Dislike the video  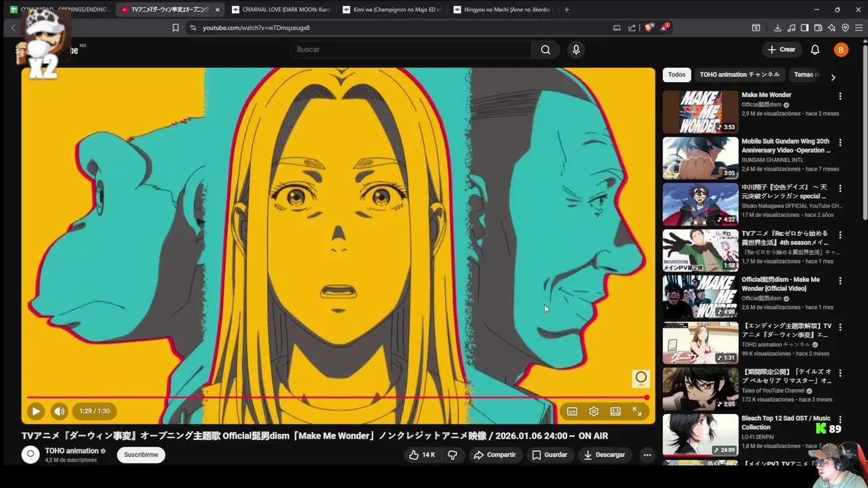click(x=452, y=455)
